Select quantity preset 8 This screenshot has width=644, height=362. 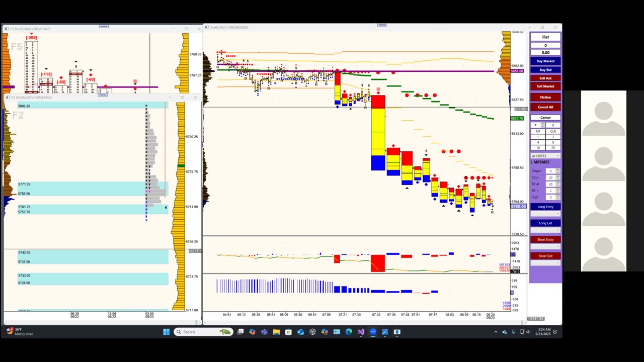point(553,142)
